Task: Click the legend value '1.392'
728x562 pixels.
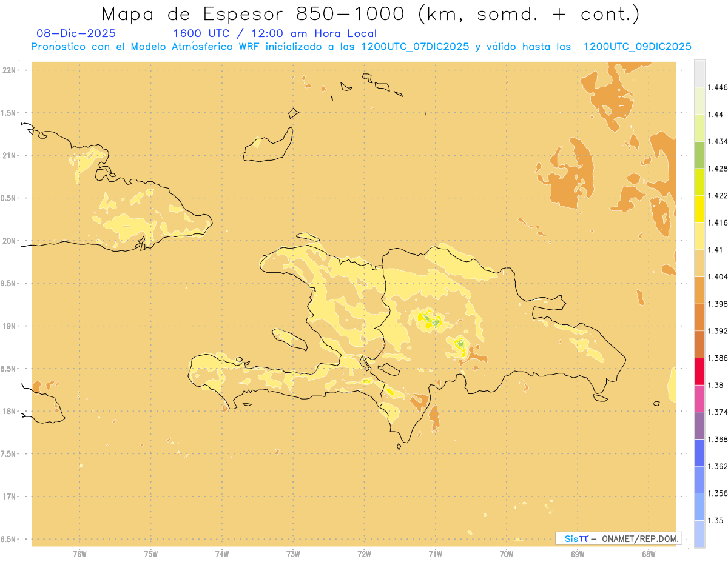Action: [x=718, y=331]
